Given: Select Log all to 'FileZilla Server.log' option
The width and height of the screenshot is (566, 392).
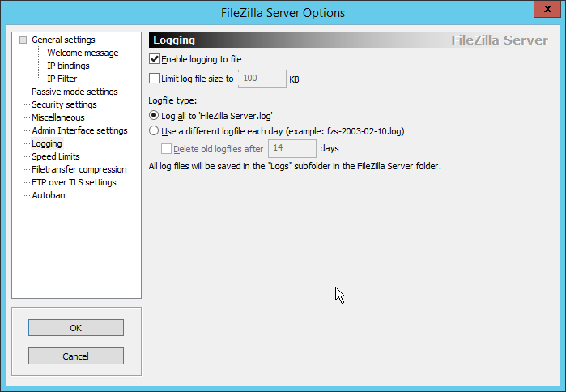Looking at the screenshot, I should point(154,116).
